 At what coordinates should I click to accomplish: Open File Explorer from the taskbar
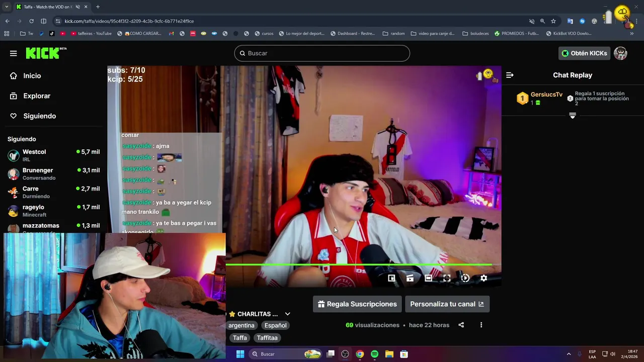click(389, 354)
